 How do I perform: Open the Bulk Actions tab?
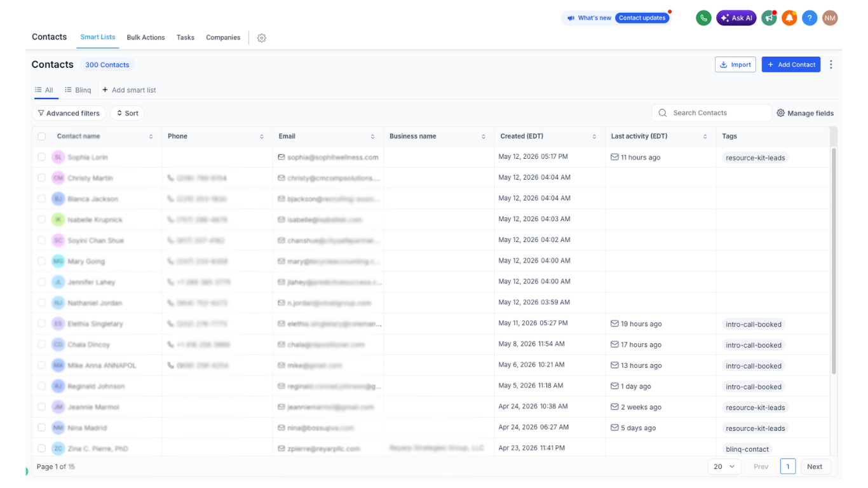click(x=146, y=37)
